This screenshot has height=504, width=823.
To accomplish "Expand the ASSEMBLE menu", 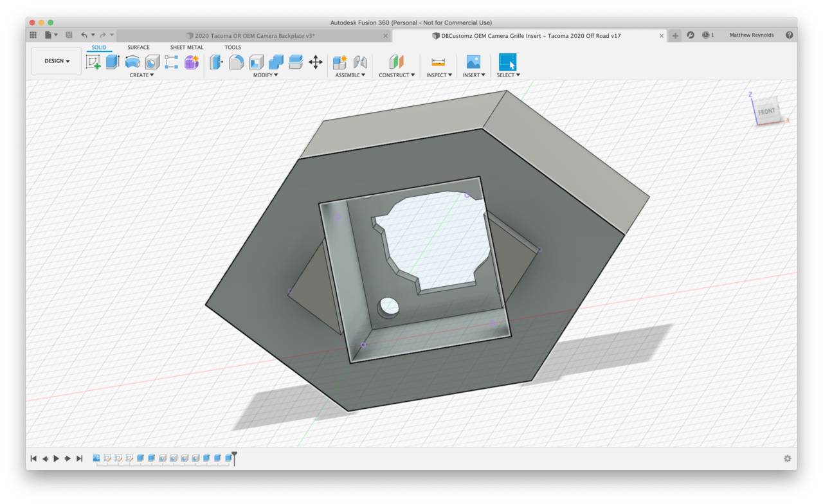I will click(350, 75).
